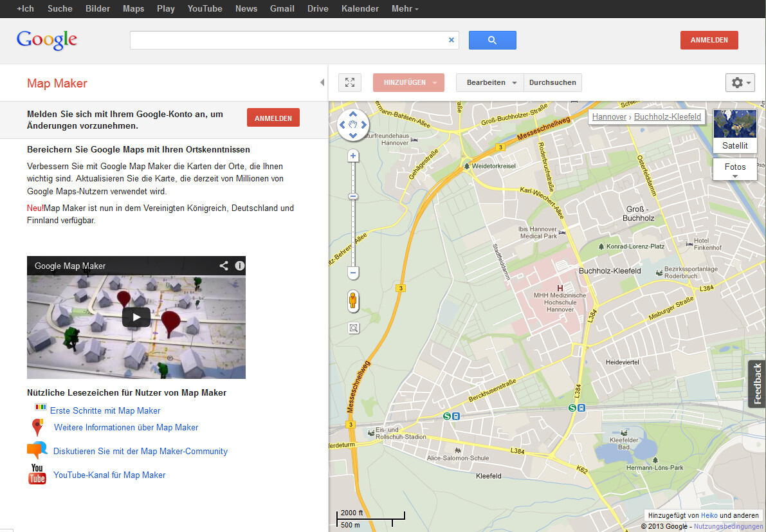Click the blue search magnifier button
This screenshot has height=532, width=766.
(x=492, y=40)
